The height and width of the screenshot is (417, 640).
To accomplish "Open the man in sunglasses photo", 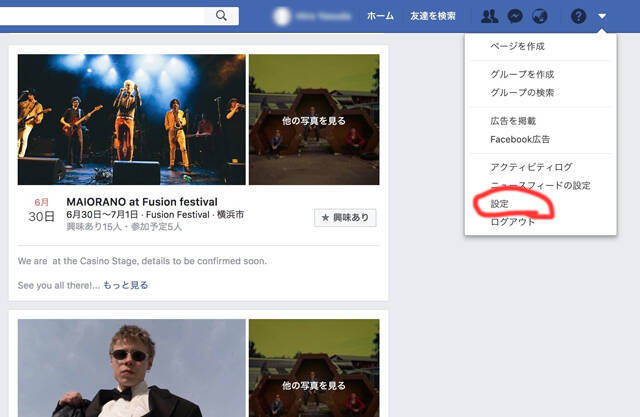I will (x=131, y=368).
